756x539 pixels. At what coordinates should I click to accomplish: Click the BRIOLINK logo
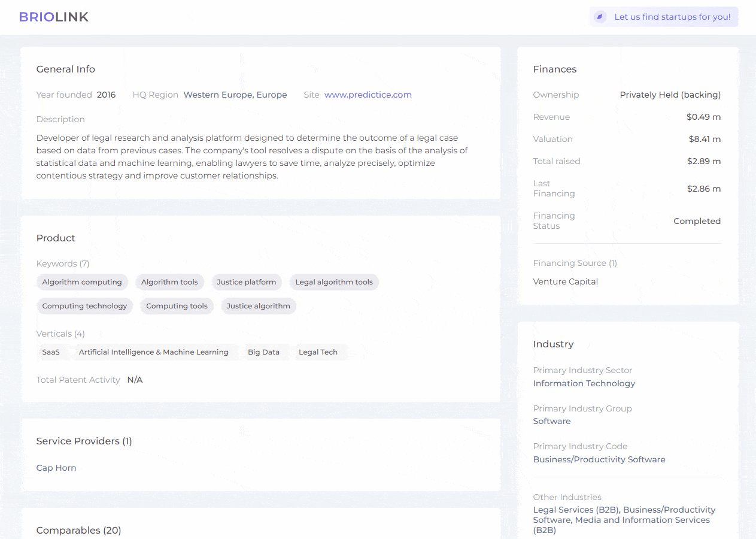(x=53, y=17)
